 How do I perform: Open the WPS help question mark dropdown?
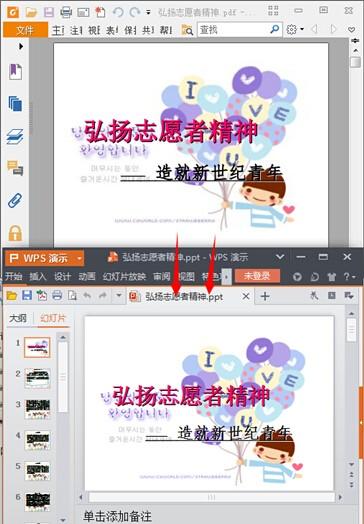point(350,277)
